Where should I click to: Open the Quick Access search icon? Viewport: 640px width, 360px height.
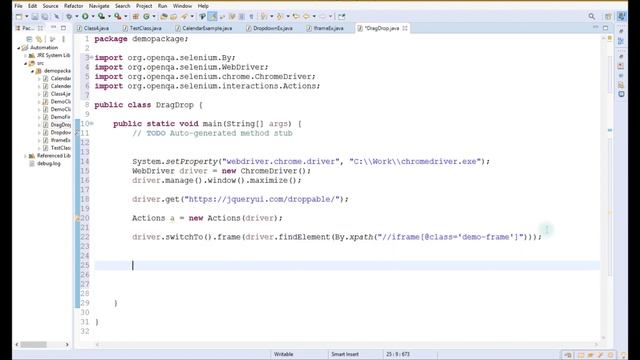click(x=592, y=16)
